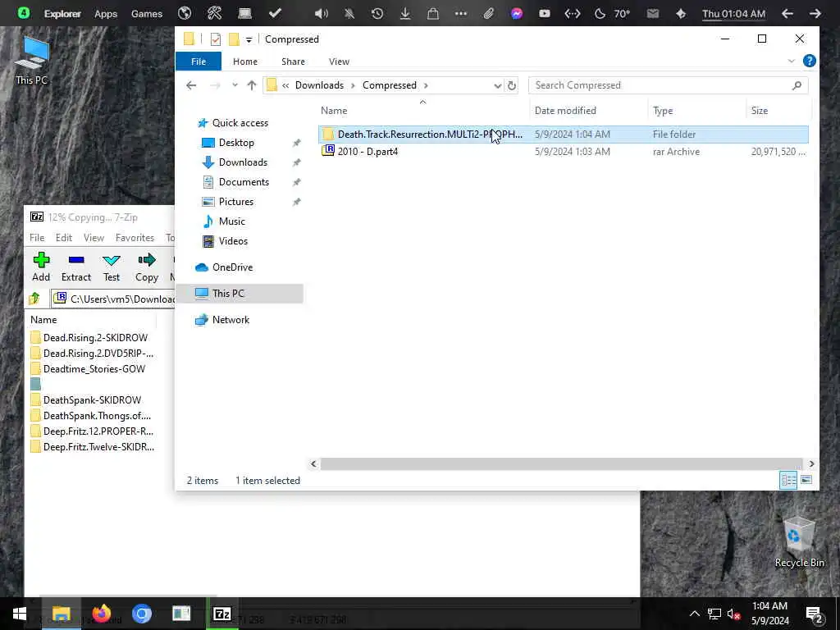
Task: Sort by Date modified column
Action: (x=565, y=111)
